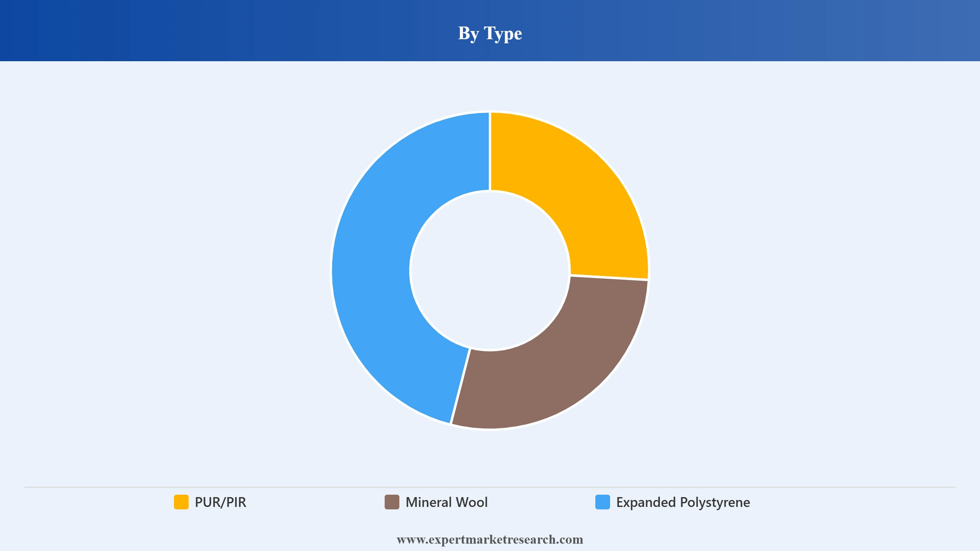The image size is (980, 551).
Task: Click the By Type chart title
Action: (490, 33)
